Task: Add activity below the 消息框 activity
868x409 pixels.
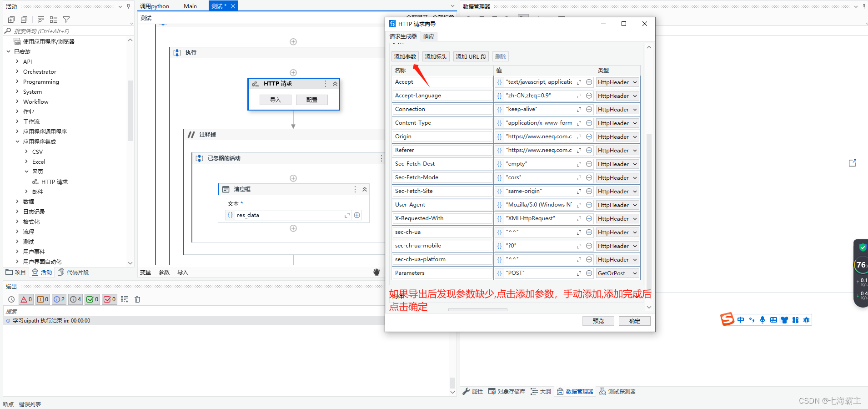Action: [x=293, y=228]
